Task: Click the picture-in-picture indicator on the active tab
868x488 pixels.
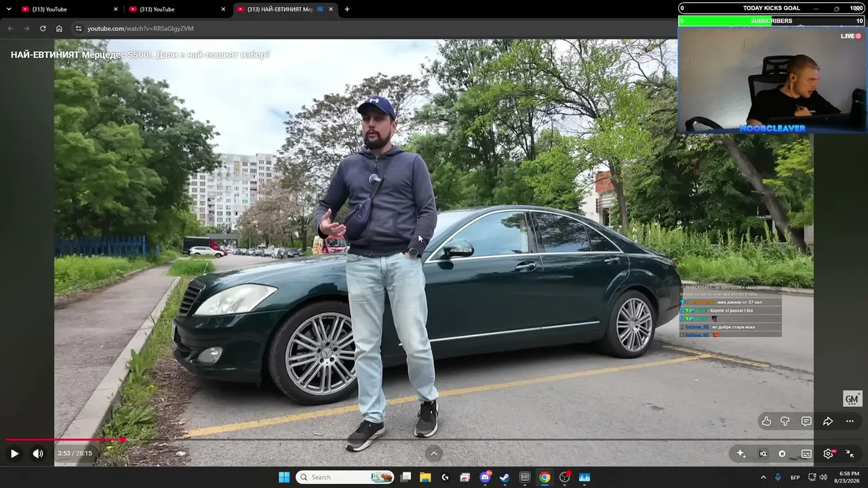Action: coord(320,9)
